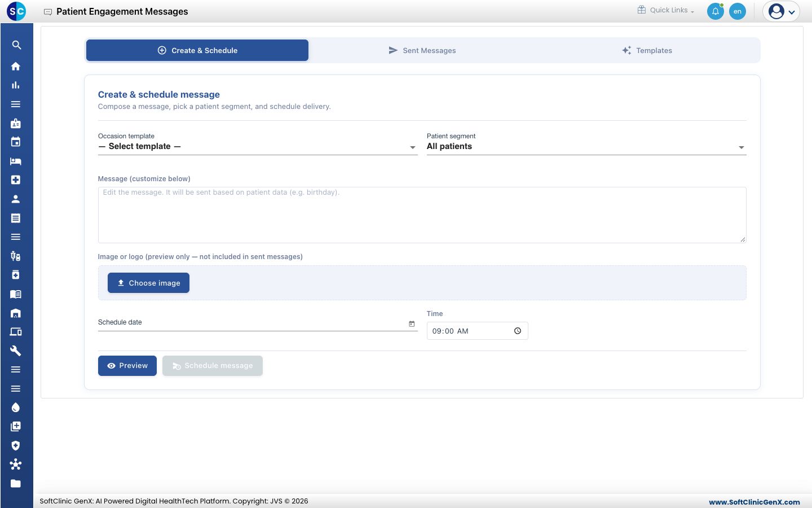Open the Schedule date calendar picker icon
This screenshot has height=508, width=812.
click(x=412, y=323)
